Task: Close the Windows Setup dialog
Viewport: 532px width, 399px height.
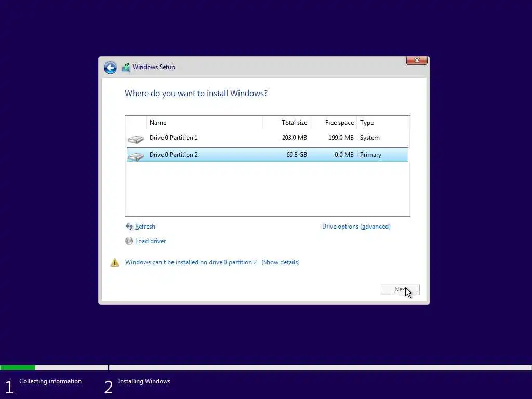Action: pos(417,60)
